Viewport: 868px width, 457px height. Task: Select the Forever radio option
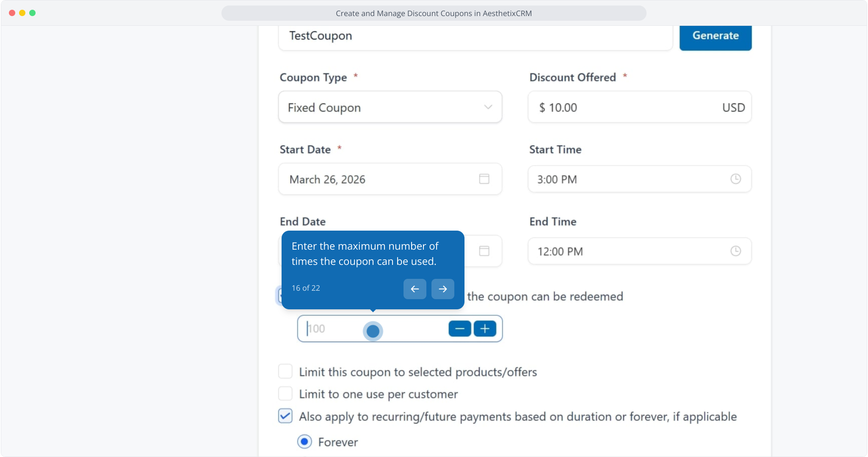(304, 442)
